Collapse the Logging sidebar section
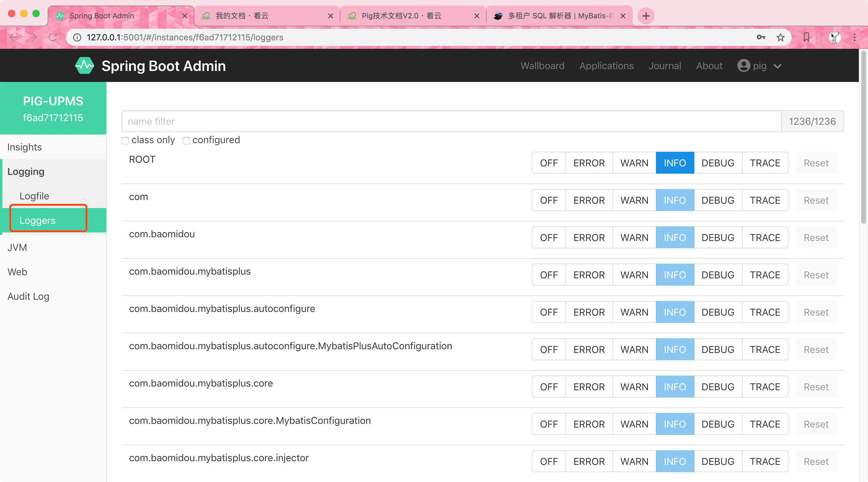This screenshot has height=482, width=868. (26, 172)
